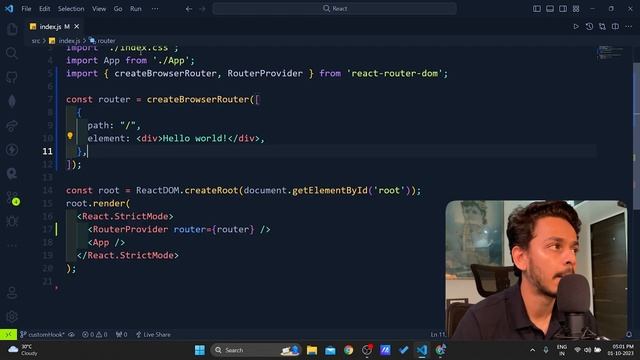The width and height of the screenshot is (640, 360).
Task: Click the minimap code overview
Action: tap(611, 53)
